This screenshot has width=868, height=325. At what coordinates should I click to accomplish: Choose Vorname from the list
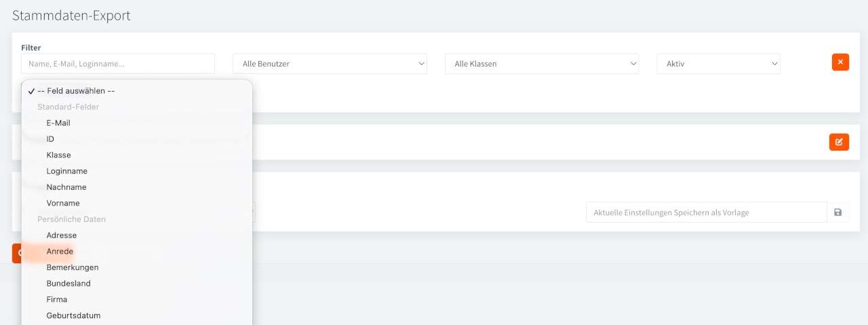pos(63,203)
